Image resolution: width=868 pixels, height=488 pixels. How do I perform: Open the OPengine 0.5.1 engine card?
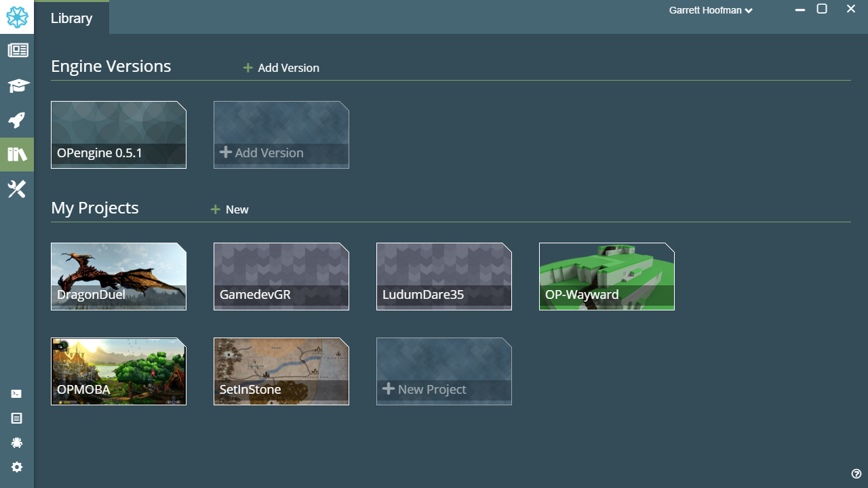119,135
